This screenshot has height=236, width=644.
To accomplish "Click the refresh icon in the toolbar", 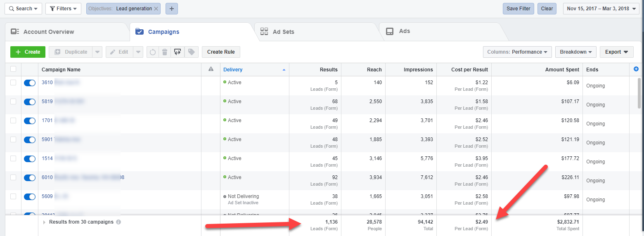I will click(x=153, y=52).
